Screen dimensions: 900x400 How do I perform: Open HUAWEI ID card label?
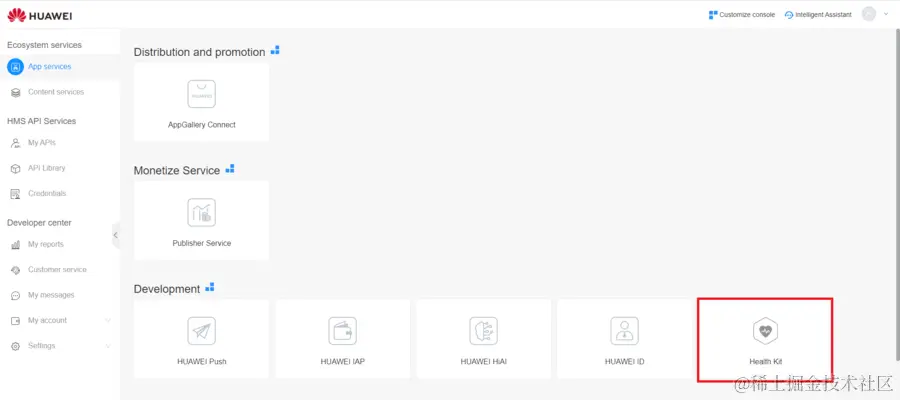[x=624, y=362]
